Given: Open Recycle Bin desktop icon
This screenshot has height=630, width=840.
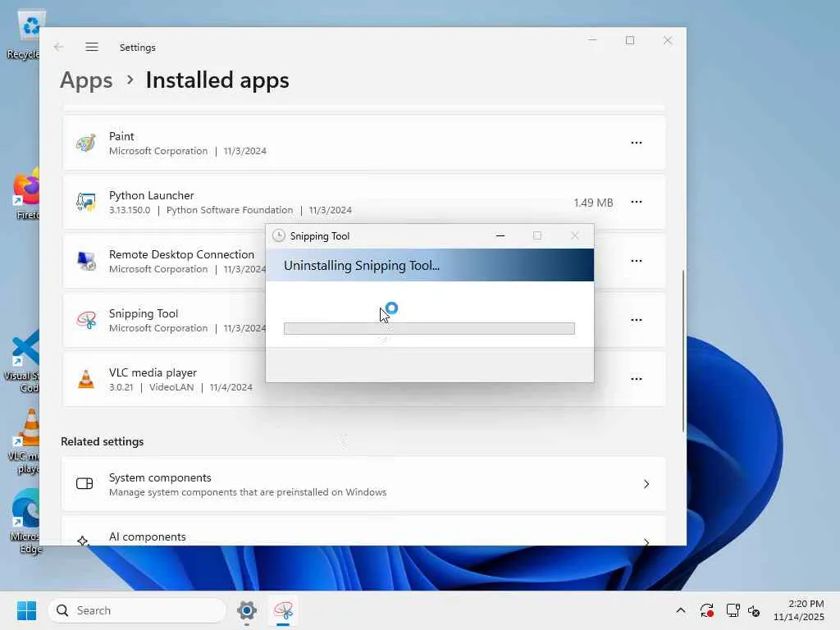Looking at the screenshot, I should [22, 34].
